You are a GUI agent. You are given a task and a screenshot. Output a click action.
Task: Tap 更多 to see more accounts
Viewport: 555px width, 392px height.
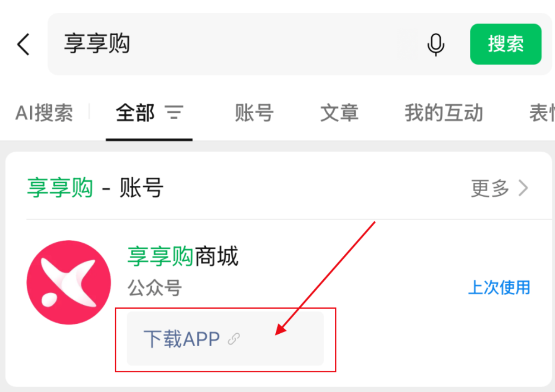[490, 188]
